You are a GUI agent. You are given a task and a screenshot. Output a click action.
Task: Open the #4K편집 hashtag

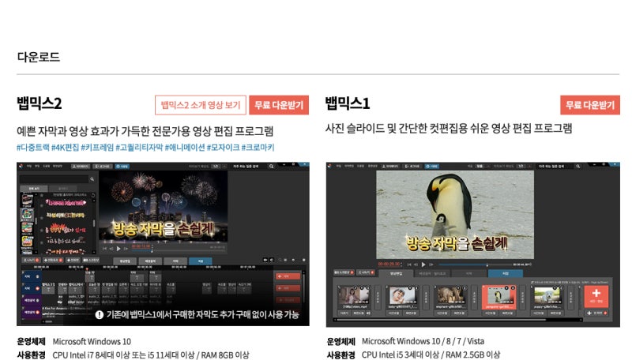coord(65,148)
